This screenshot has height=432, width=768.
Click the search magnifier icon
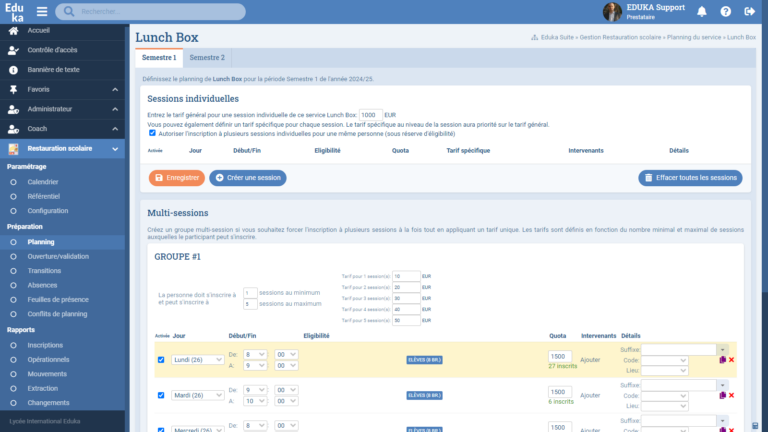click(x=69, y=11)
